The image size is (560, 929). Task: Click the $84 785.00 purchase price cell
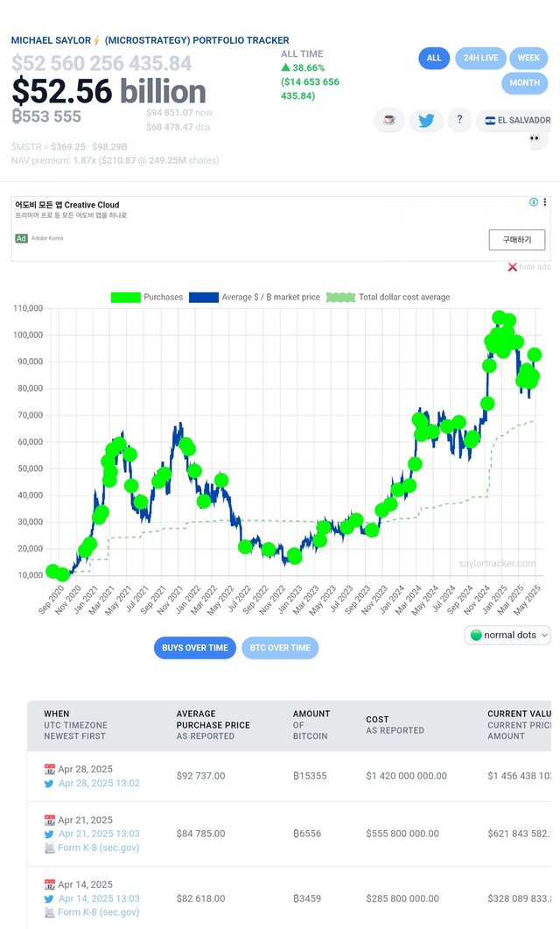200,834
